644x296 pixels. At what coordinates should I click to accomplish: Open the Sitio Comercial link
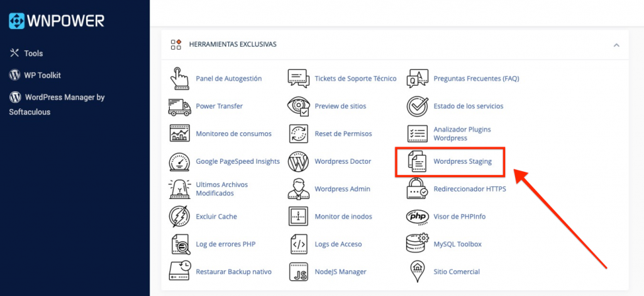(x=457, y=271)
